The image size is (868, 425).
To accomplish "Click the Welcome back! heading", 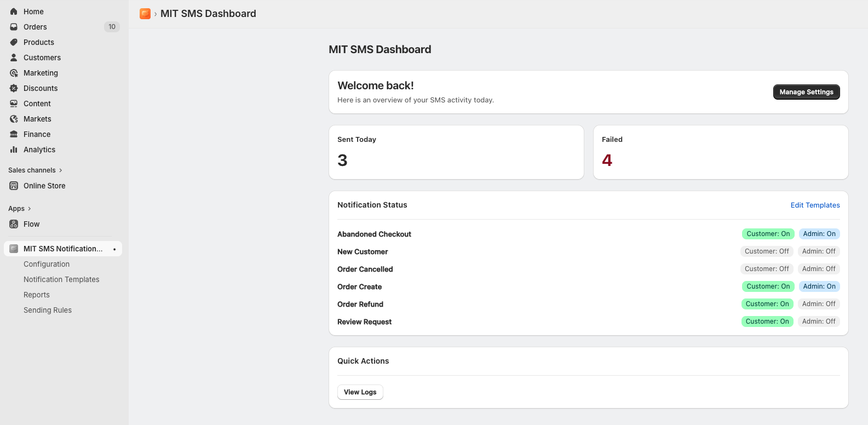I will pyautogui.click(x=376, y=85).
